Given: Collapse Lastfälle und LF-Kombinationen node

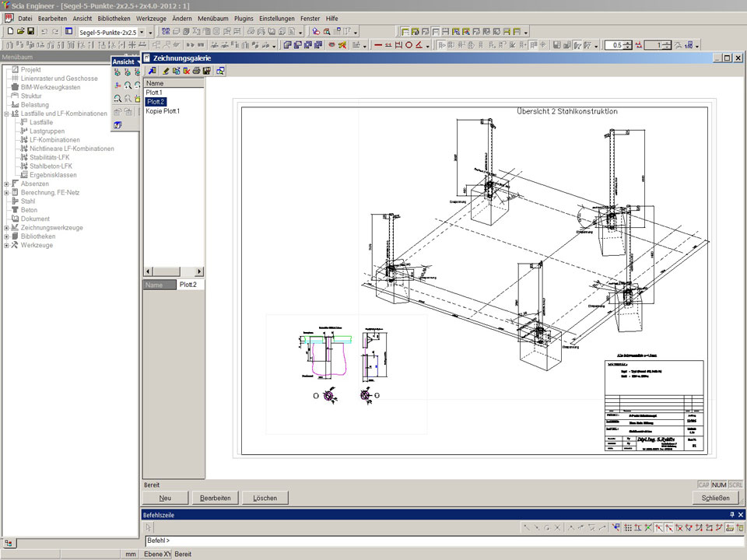Looking at the screenshot, I should click(x=6, y=114).
